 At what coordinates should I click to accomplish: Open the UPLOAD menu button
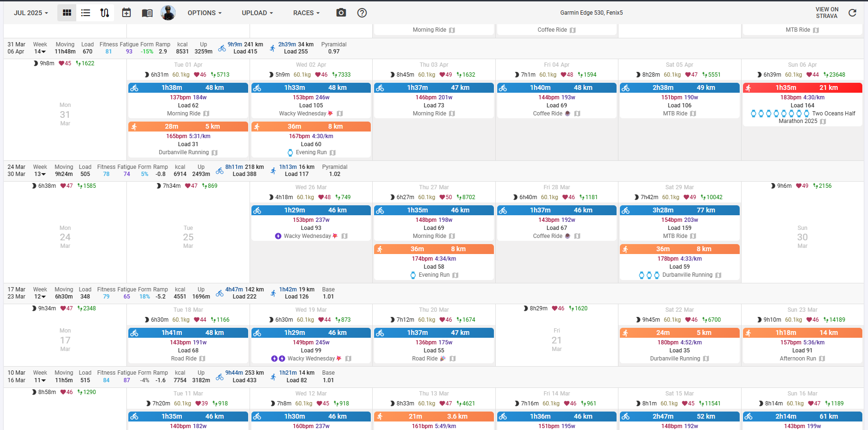pos(257,13)
